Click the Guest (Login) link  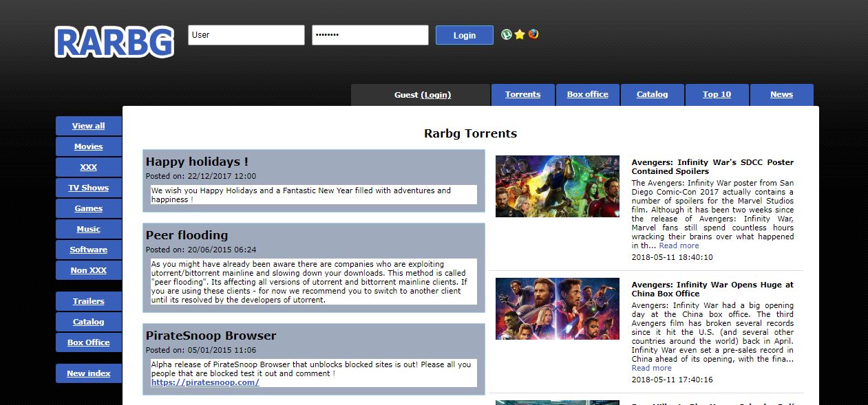pos(421,94)
